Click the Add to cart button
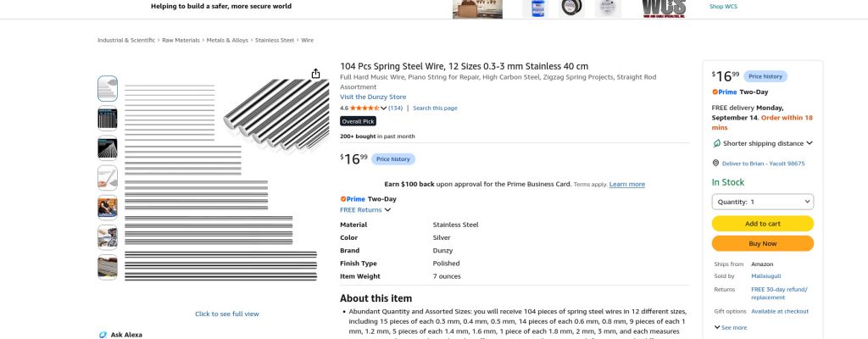Viewport: 868px width, 339px height. [x=762, y=224]
